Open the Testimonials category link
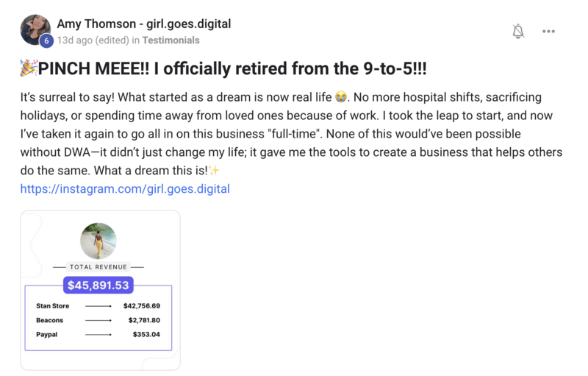The width and height of the screenshot is (588, 376). tap(171, 40)
